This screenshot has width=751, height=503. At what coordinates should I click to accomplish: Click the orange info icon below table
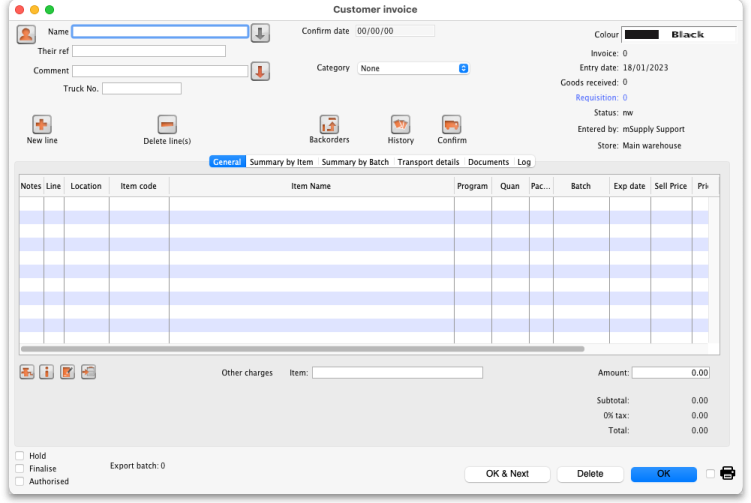47,372
